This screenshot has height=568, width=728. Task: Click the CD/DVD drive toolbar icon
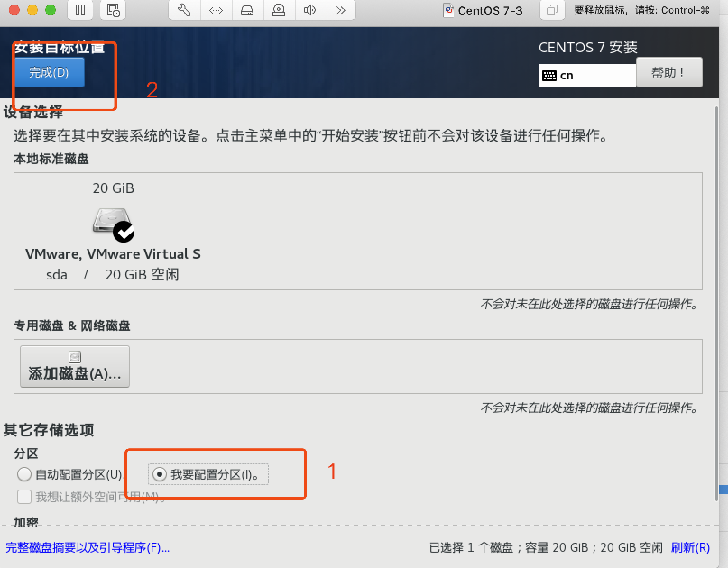click(278, 10)
